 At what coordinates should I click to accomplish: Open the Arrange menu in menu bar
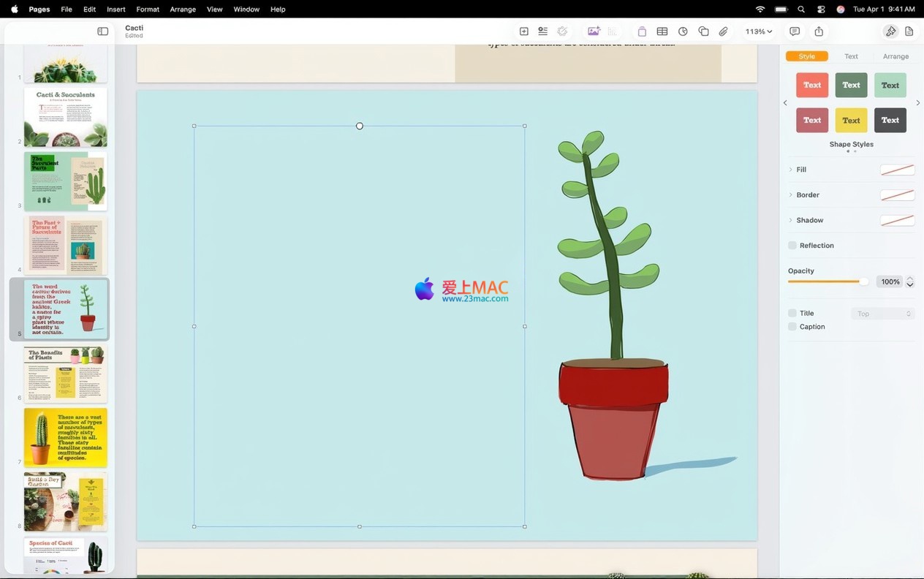182,10
